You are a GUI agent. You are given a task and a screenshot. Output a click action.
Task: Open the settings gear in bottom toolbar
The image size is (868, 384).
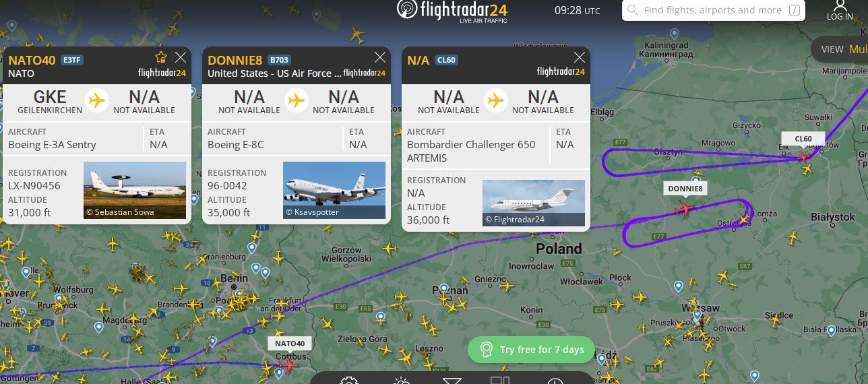[348, 381]
